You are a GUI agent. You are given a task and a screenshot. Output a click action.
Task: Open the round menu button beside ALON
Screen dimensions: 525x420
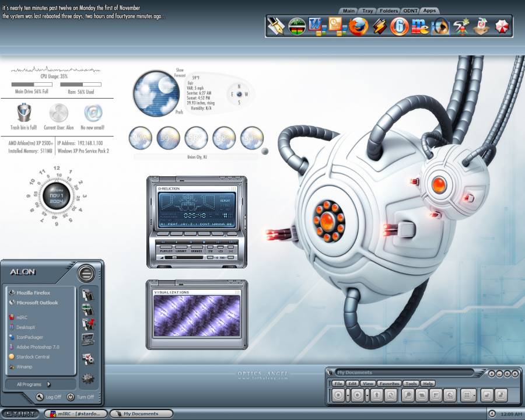pos(86,273)
